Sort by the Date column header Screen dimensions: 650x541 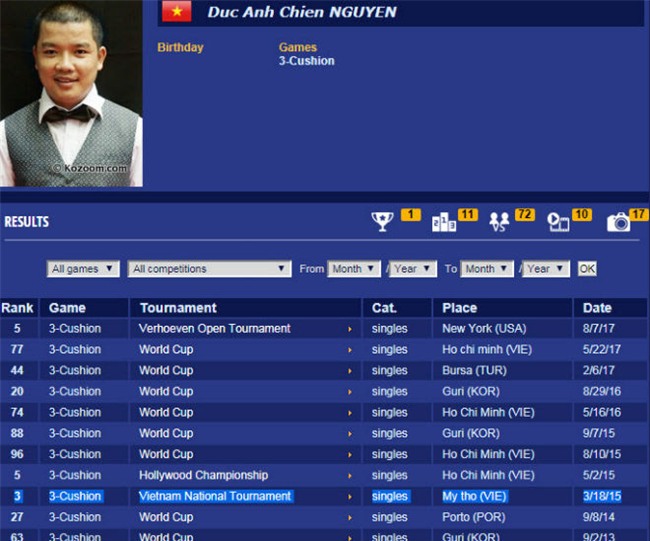(x=598, y=308)
